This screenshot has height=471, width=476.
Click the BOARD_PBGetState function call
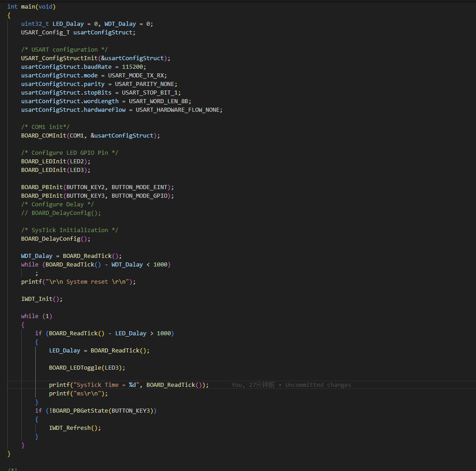(x=80, y=411)
